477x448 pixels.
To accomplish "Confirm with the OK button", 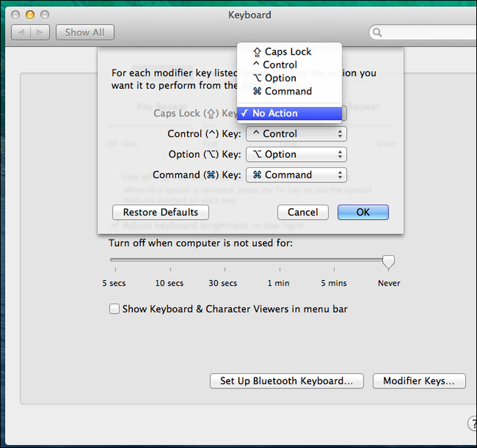I will 363,212.
